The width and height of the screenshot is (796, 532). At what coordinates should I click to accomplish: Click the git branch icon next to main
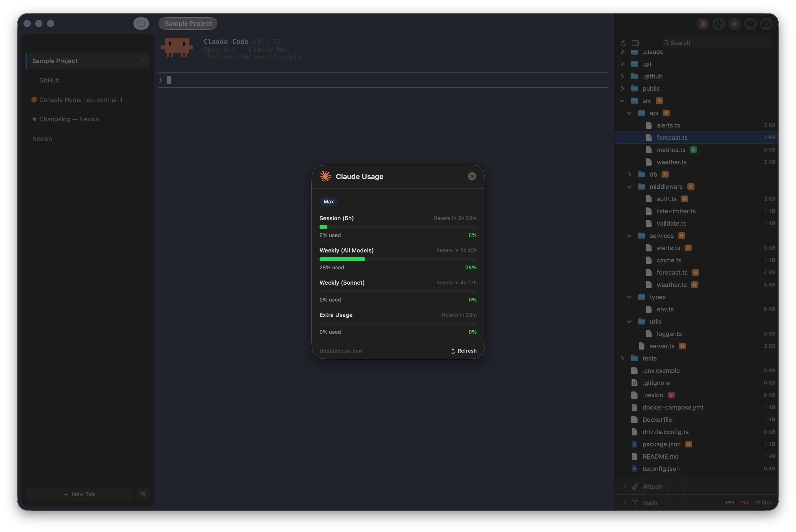point(635,502)
